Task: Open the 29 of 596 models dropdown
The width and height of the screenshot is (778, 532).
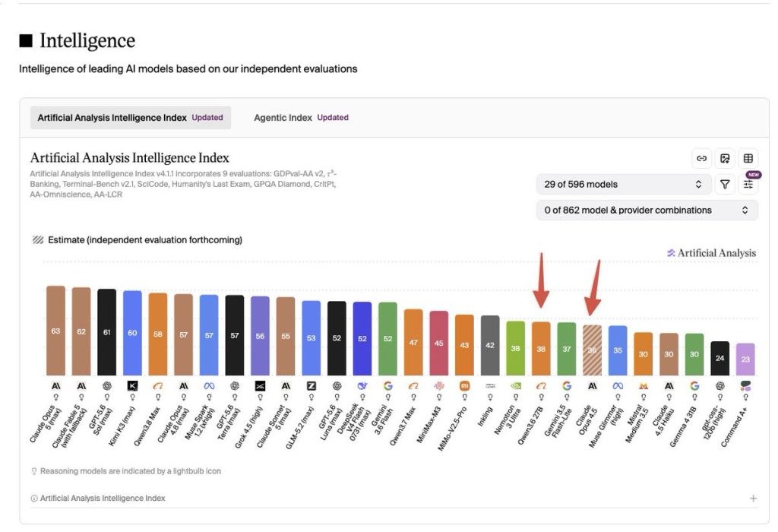Action: tap(624, 184)
